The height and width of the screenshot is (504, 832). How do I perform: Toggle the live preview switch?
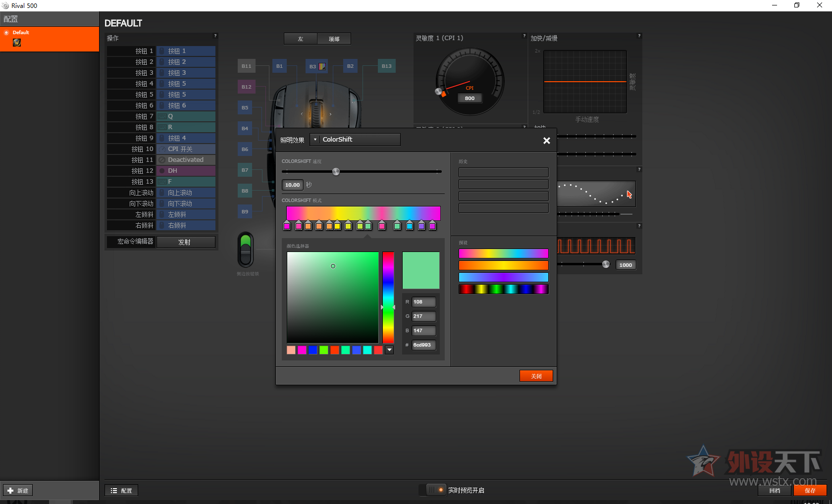coord(436,490)
